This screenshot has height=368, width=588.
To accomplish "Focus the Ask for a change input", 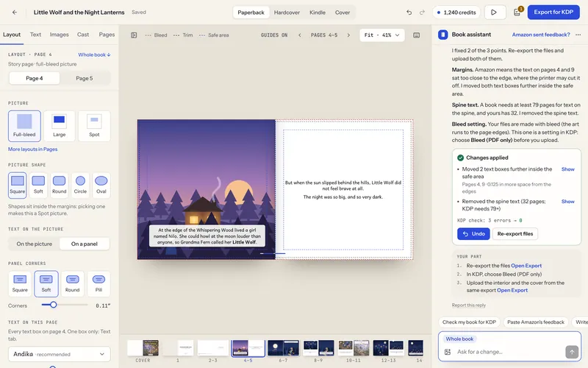I will (x=508, y=352).
